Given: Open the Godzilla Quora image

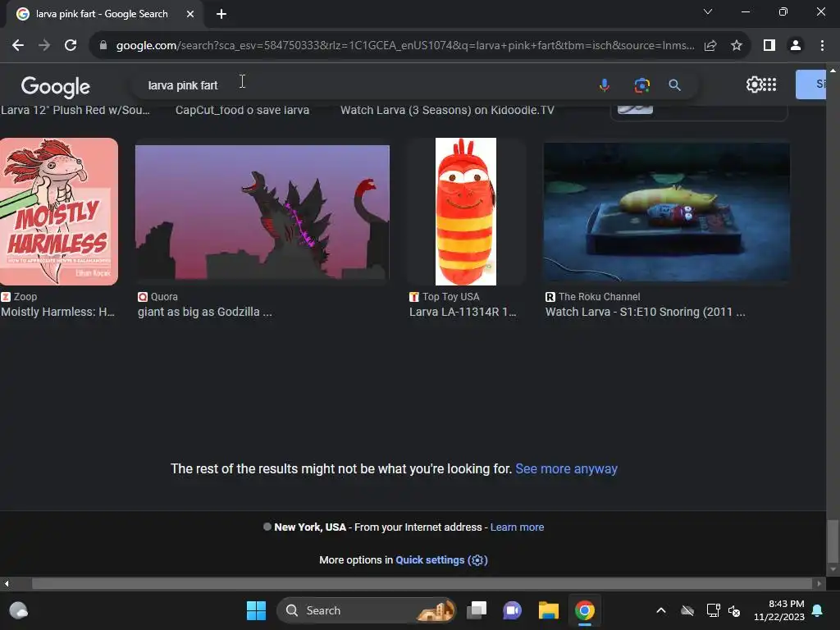Looking at the screenshot, I should click(262, 212).
